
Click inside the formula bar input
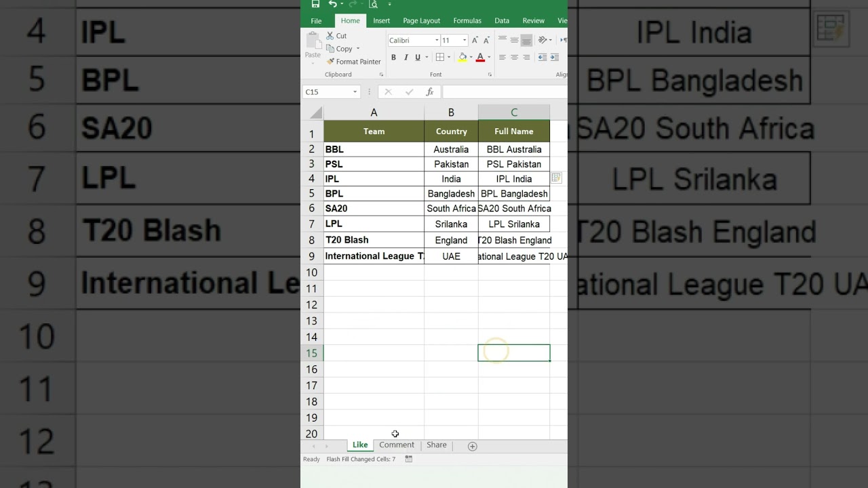point(505,92)
